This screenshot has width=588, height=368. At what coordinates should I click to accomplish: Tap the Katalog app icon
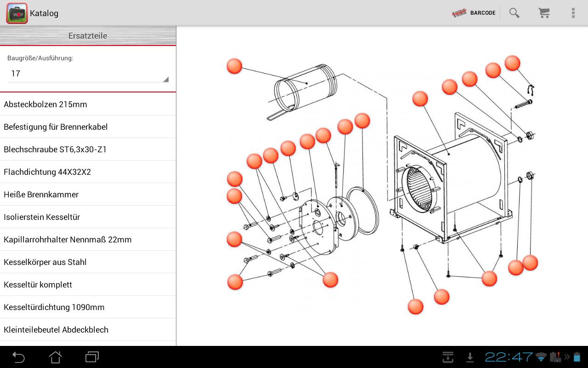(x=17, y=13)
